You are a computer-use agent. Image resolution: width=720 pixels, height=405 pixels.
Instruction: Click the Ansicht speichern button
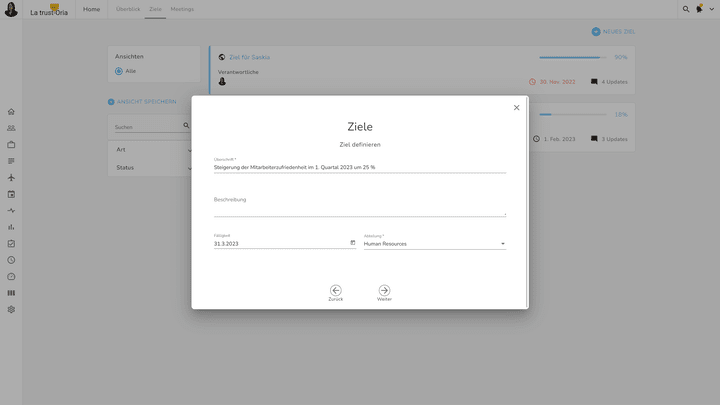pyautogui.click(x=142, y=102)
